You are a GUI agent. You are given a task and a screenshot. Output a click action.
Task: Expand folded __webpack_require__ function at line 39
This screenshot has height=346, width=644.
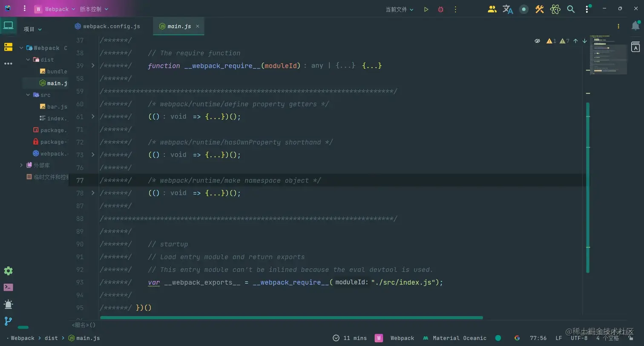93,66
